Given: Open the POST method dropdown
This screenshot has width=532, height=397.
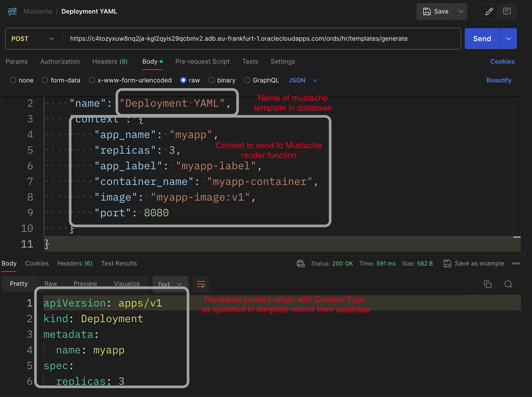Looking at the screenshot, I should (x=32, y=39).
